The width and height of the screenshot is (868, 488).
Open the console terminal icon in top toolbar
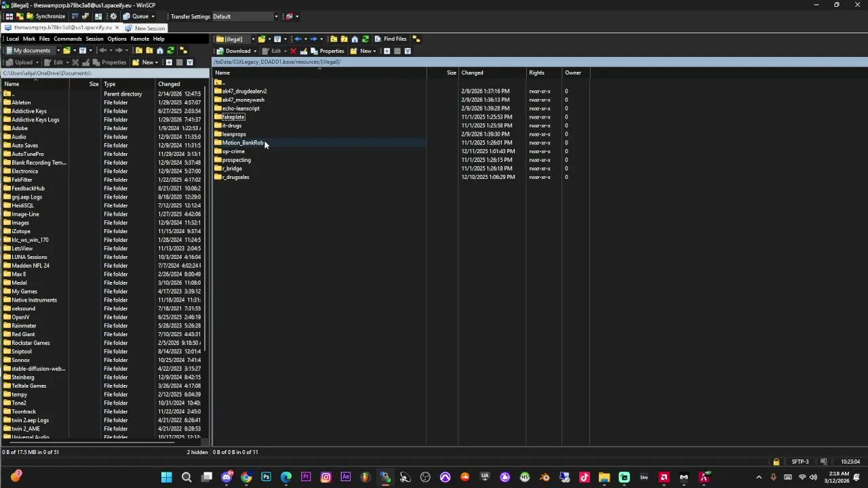(x=75, y=16)
